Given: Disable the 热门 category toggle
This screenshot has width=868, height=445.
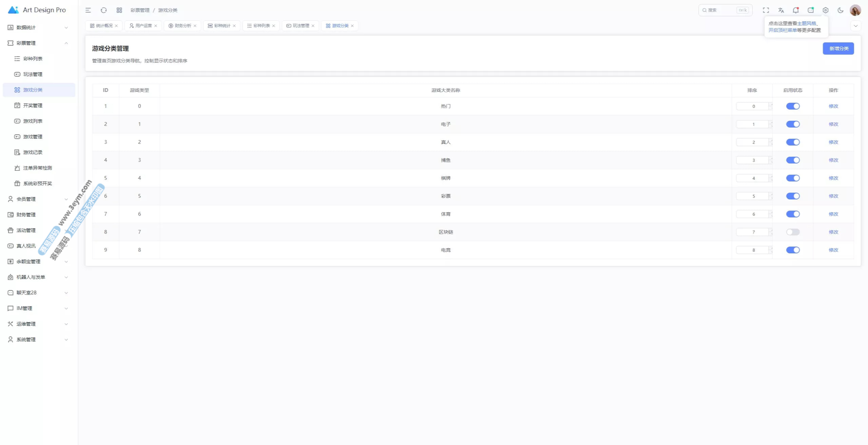Looking at the screenshot, I should (x=793, y=106).
